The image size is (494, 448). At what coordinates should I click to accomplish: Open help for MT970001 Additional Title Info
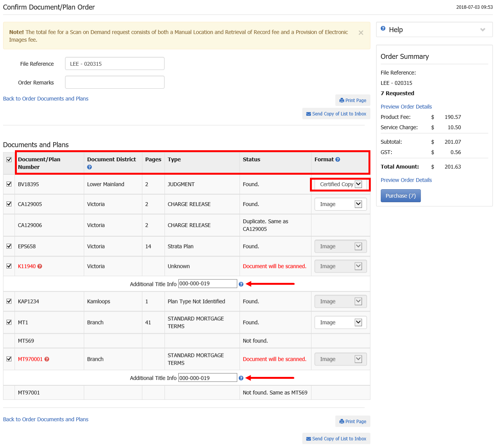coord(241,378)
